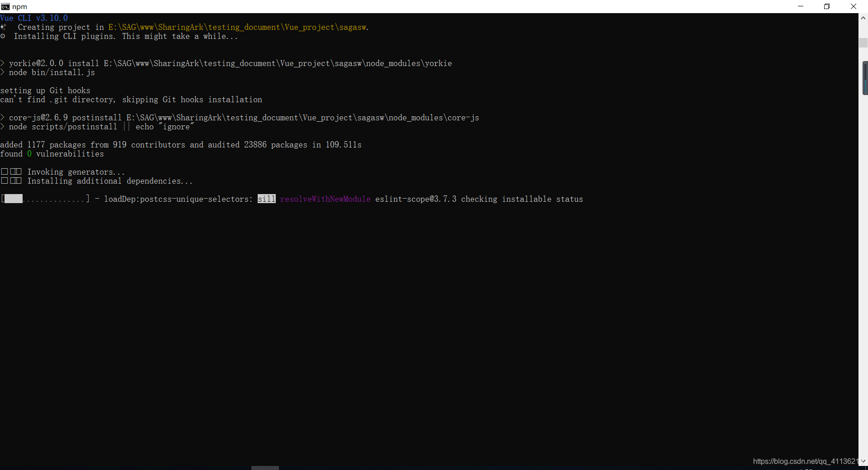Click the scrollbar up arrow
868x470 pixels.
(863, 18)
